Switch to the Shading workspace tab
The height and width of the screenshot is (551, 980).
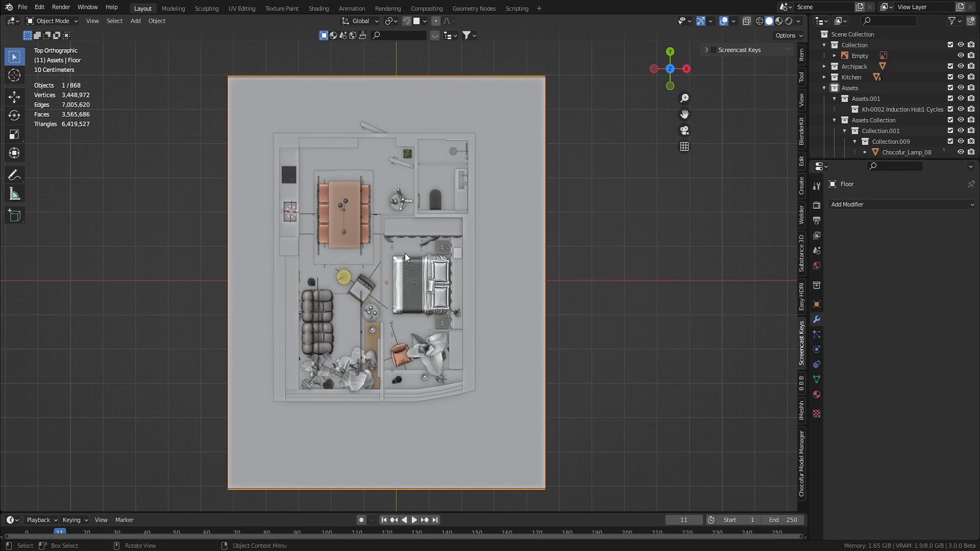click(x=318, y=8)
